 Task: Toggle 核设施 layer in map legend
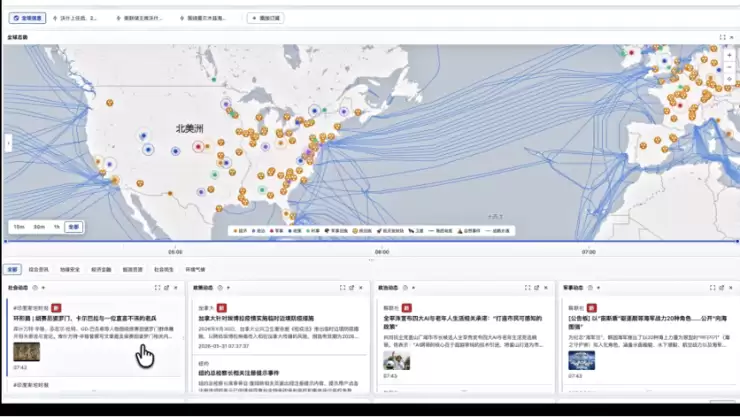(x=362, y=231)
